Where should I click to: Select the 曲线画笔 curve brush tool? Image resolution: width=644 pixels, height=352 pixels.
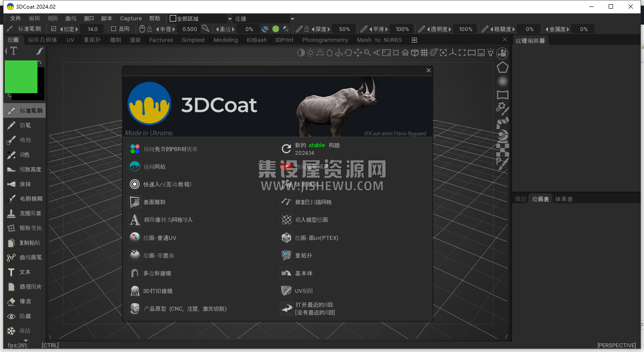tap(25, 258)
